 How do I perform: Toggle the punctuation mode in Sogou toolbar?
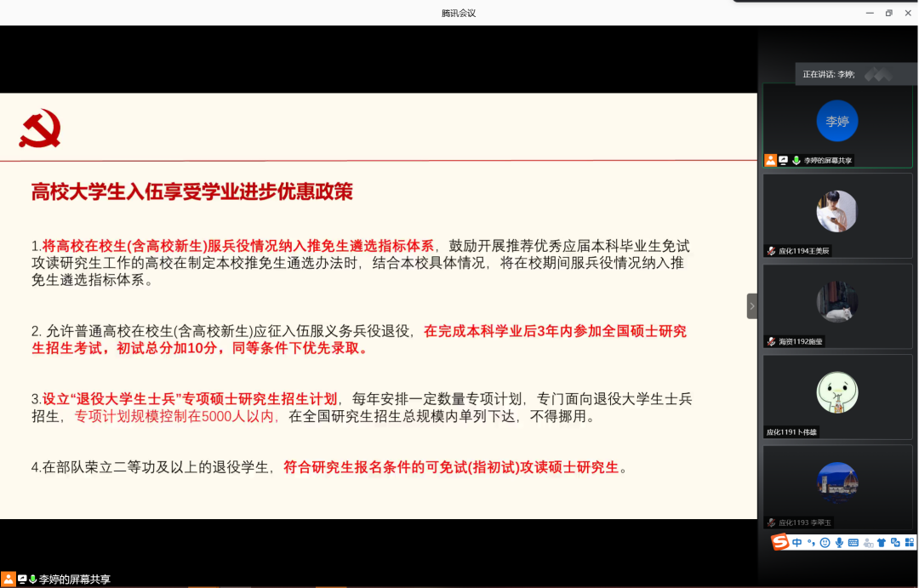pos(811,543)
